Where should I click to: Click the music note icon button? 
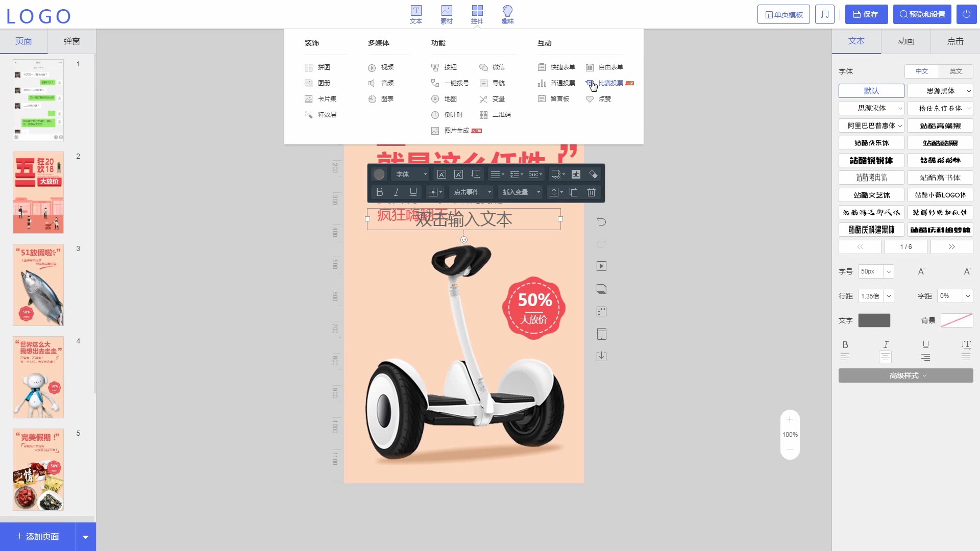tap(824, 14)
